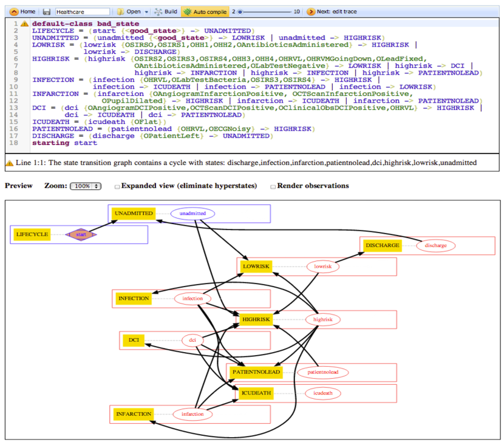Click the warning icon on line 1

[24, 24]
